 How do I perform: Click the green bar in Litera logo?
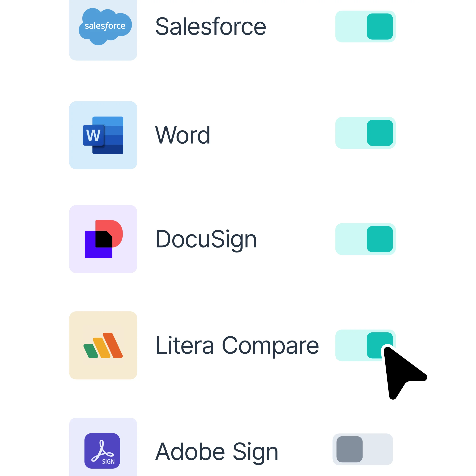pos(91,351)
